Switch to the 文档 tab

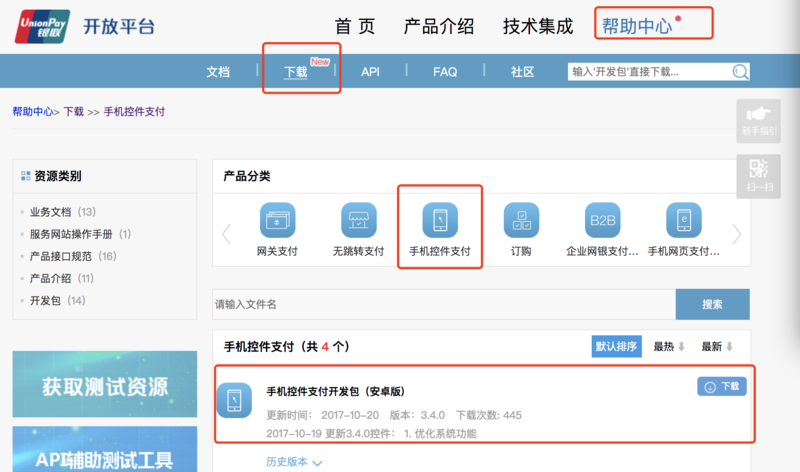pyautogui.click(x=218, y=72)
